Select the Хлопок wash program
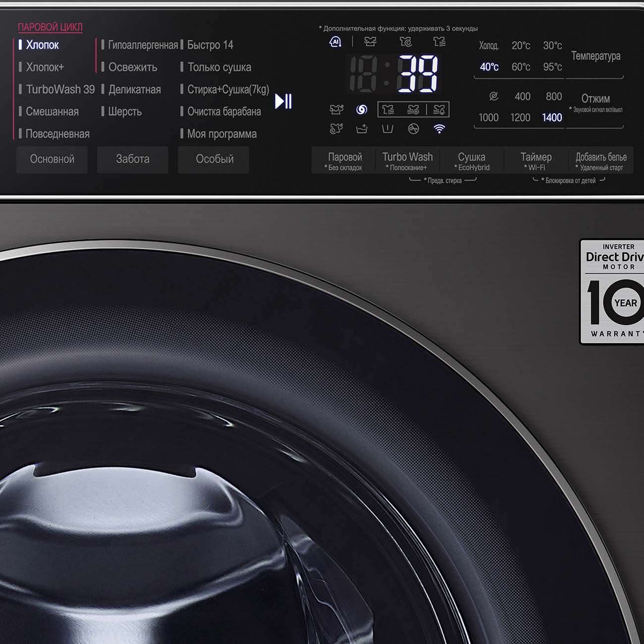 tap(42, 45)
